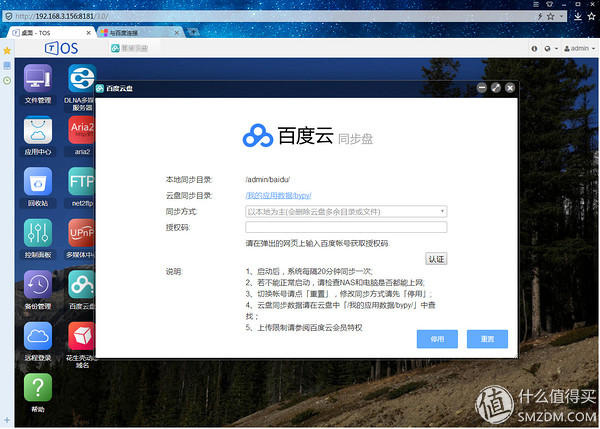Open the 同步方式 sync mode dropdown

point(346,212)
